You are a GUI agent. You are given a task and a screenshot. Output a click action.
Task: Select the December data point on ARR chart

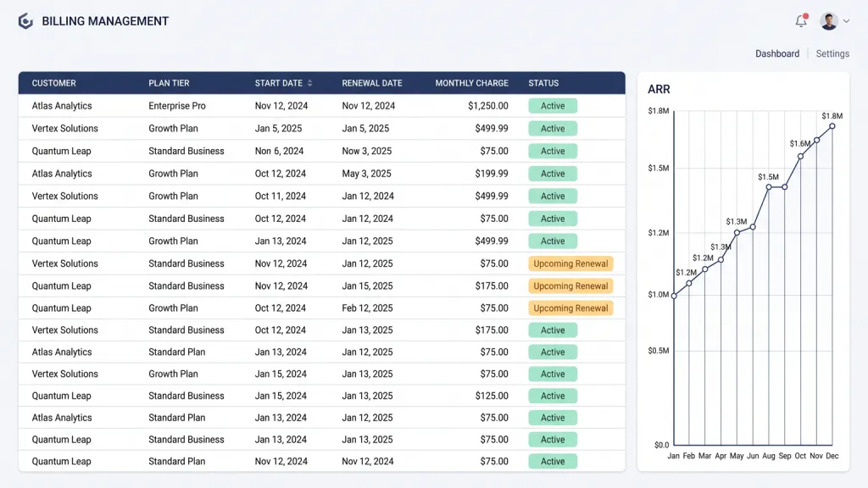click(x=832, y=126)
